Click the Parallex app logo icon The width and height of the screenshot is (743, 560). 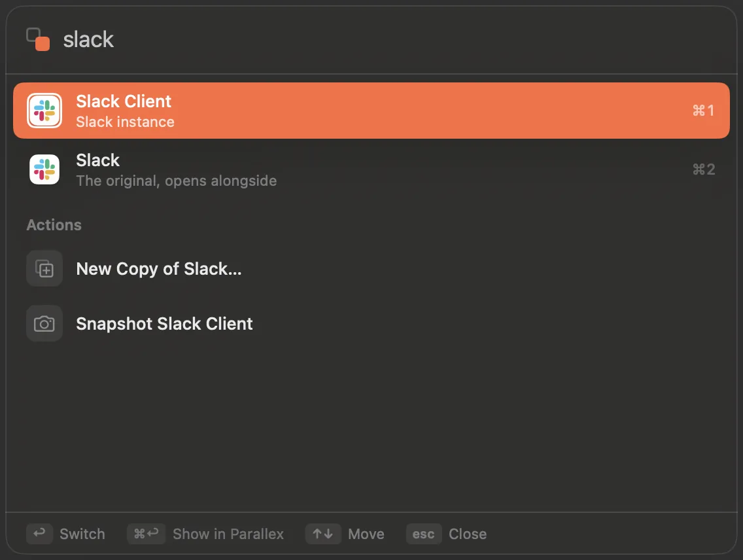38,39
